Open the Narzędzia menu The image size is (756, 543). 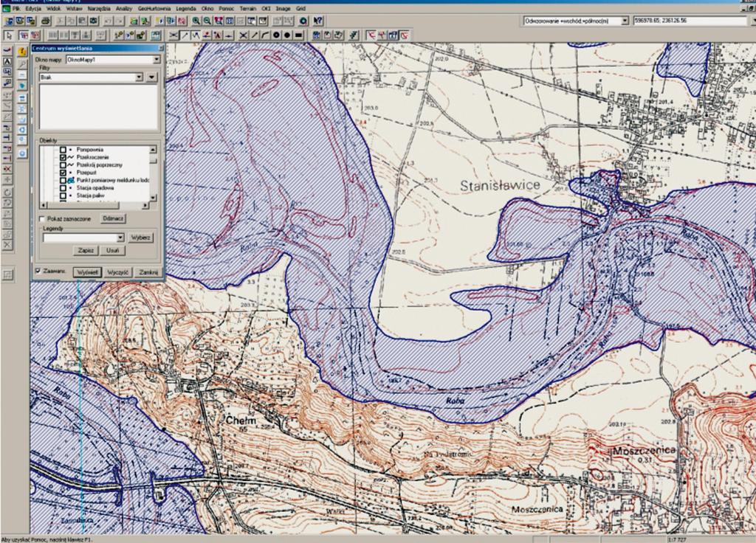tap(99, 9)
